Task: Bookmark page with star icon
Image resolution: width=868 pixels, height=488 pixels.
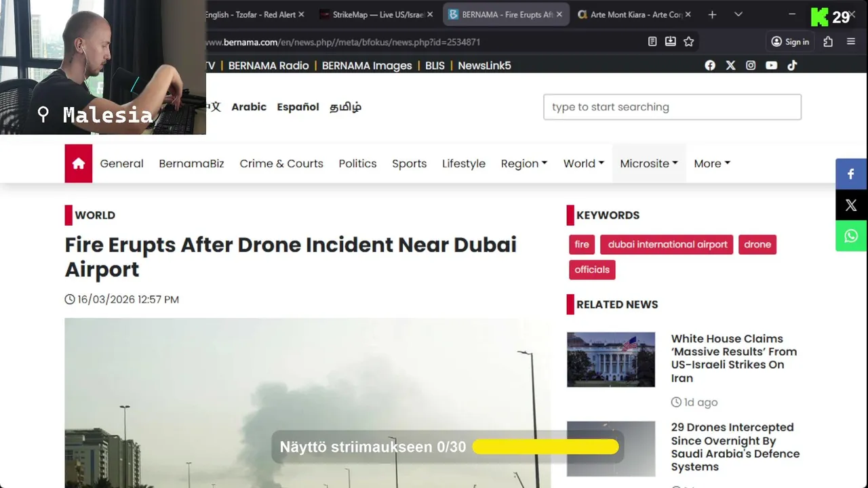Action: (689, 41)
